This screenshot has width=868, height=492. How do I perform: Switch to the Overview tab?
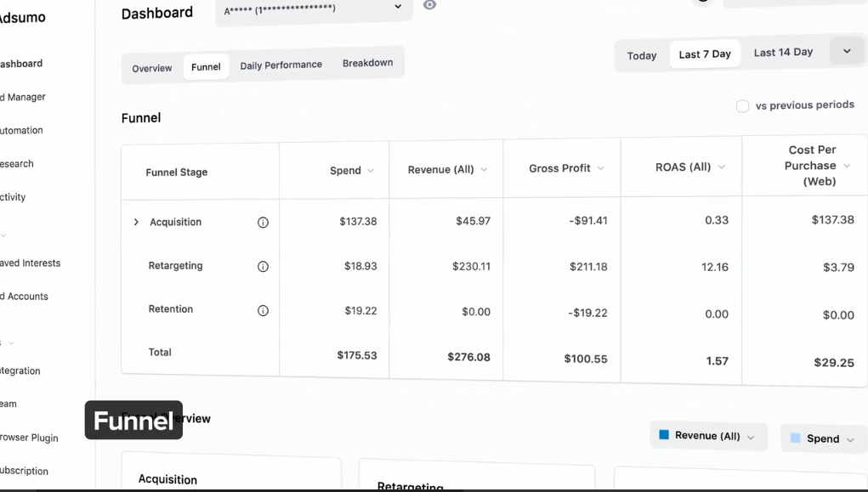[151, 69]
